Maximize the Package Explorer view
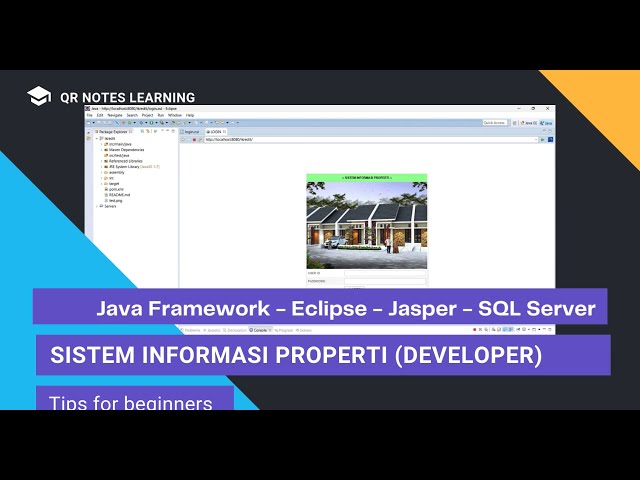 click(173, 131)
